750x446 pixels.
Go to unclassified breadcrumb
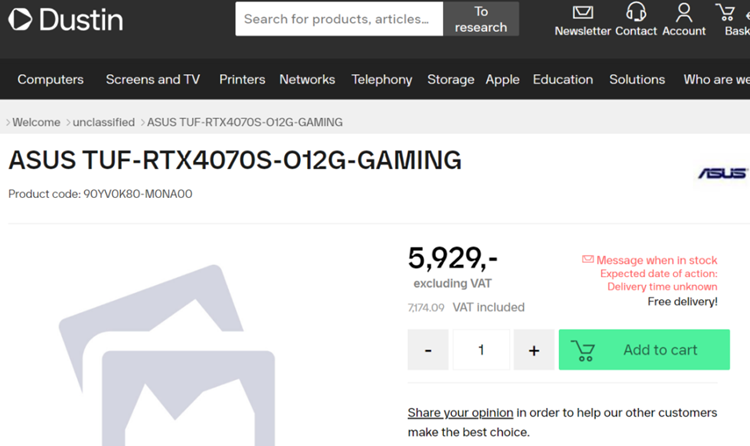tap(104, 123)
